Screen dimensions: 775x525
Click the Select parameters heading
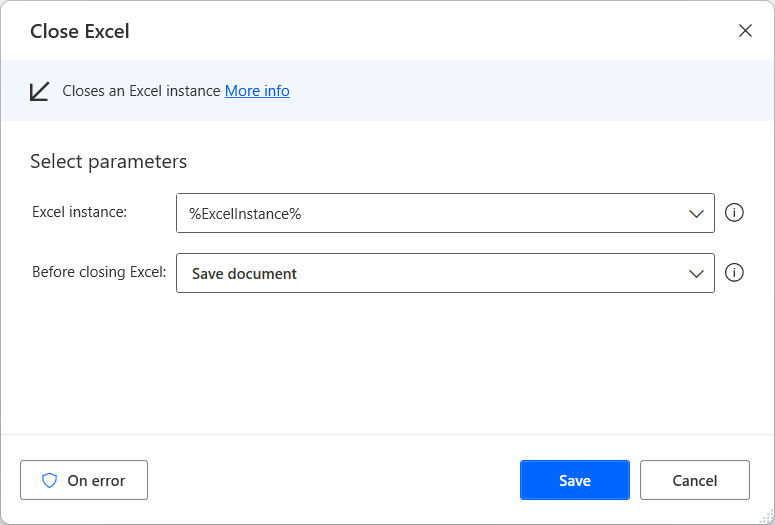click(108, 161)
